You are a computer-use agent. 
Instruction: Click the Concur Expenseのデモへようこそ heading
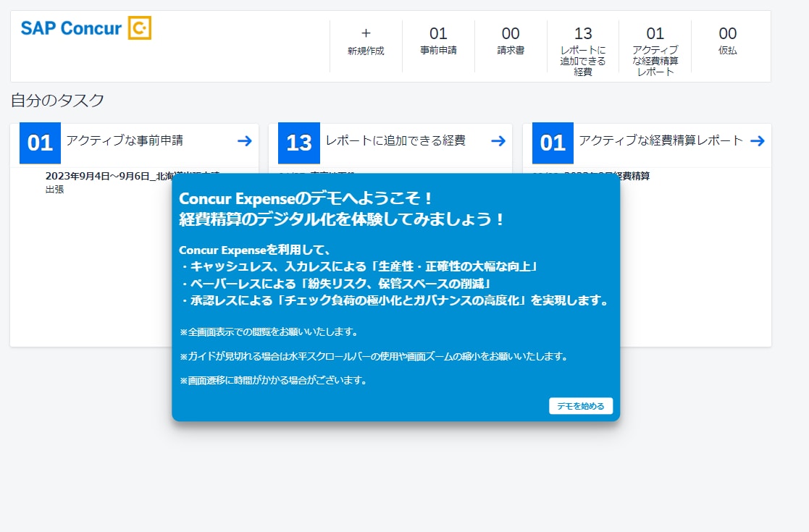306,198
